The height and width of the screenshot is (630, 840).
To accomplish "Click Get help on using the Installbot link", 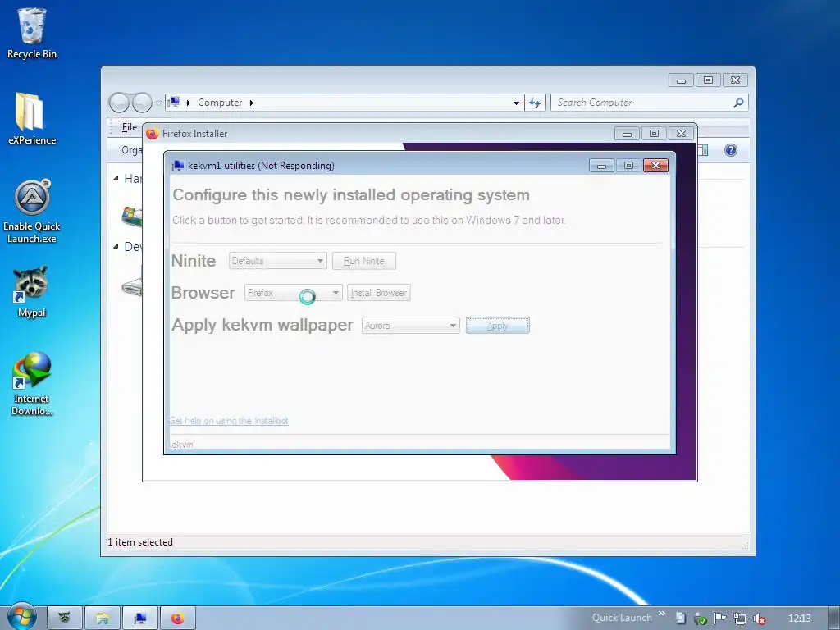I will [229, 421].
